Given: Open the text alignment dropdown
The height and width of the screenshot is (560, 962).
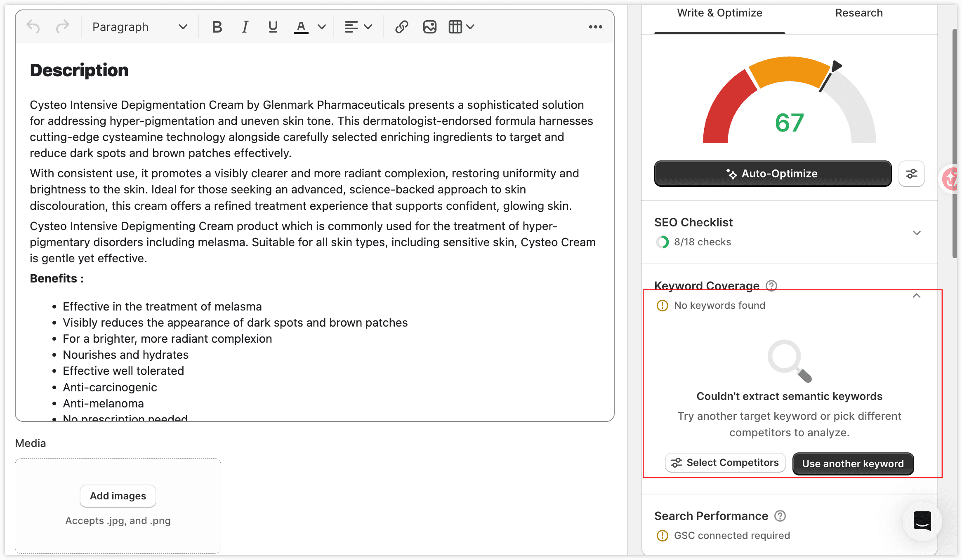Looking at the screenshot, I should pos(358,27).
